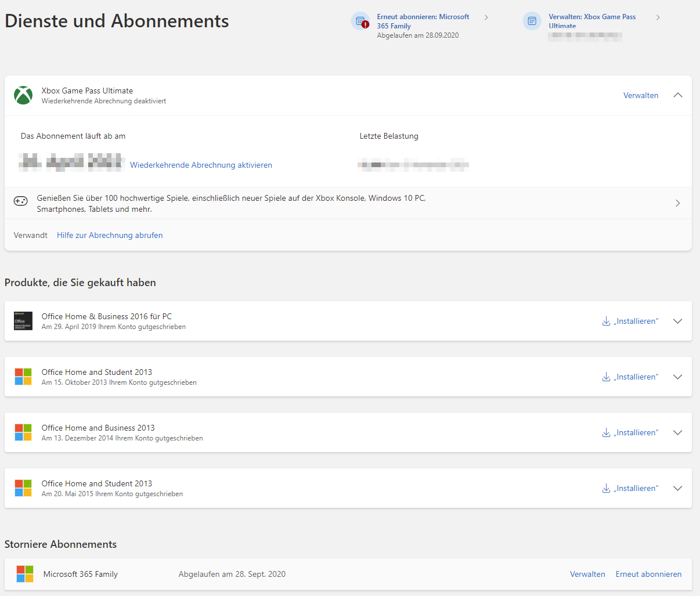Open the arrow for the 100 hochwertige Spiele info
Viewport: 700px width, 596px height.
(677, 203)
